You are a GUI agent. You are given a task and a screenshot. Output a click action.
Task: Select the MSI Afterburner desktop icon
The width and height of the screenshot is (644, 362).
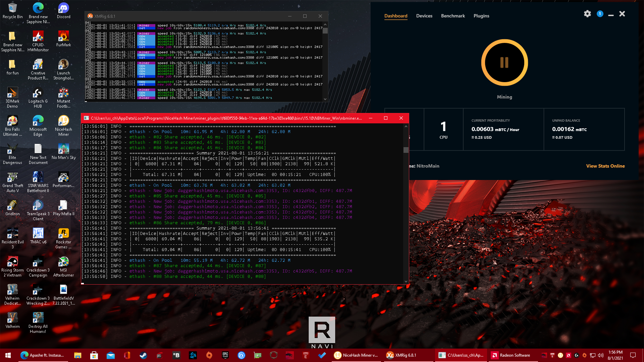click(x=63, y=267)
